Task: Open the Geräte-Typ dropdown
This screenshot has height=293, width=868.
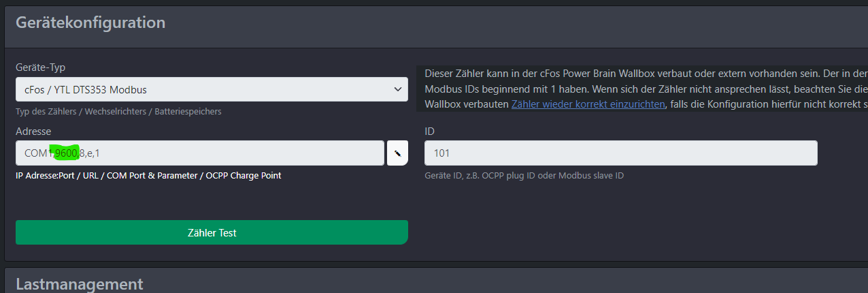Action: tap(211, 89)
